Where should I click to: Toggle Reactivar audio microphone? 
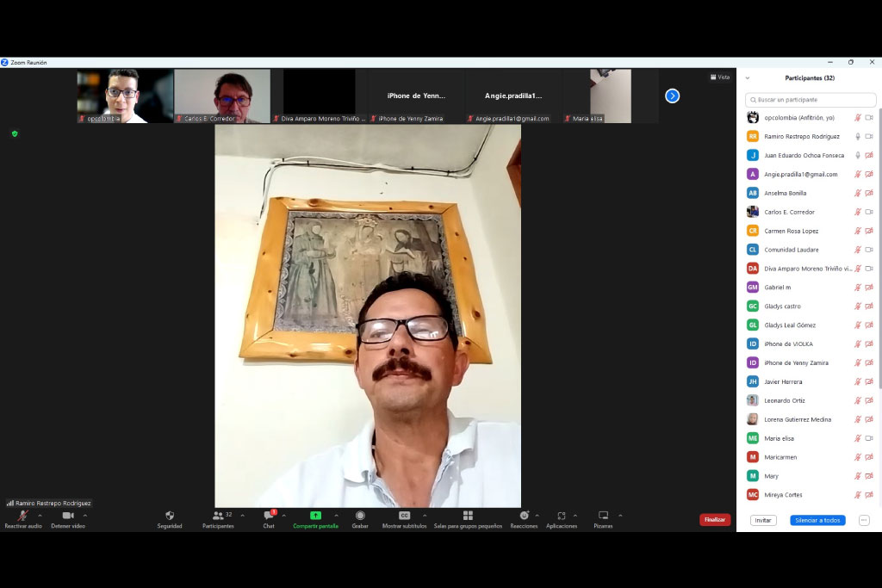tap(23, 515)
